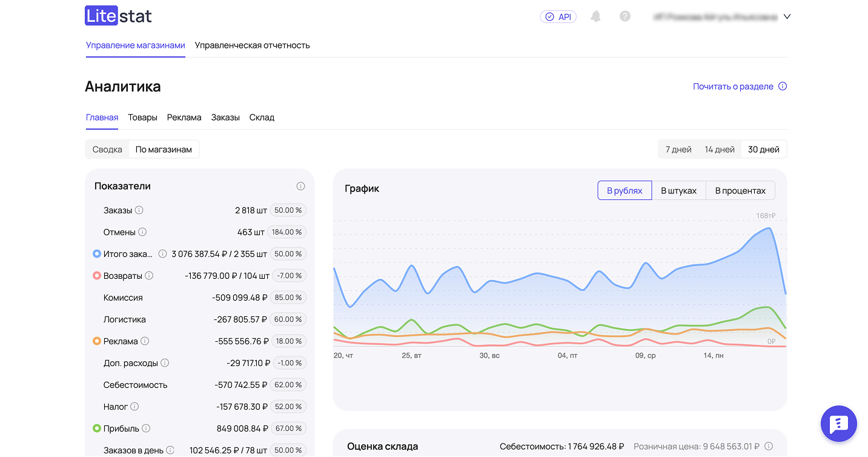Click the API status badge
Screen dimensions: 868x457
558,16
